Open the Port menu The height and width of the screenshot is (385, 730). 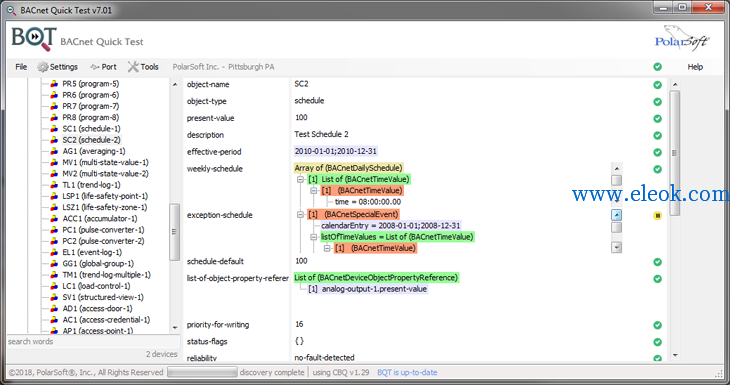click(103, 67)
